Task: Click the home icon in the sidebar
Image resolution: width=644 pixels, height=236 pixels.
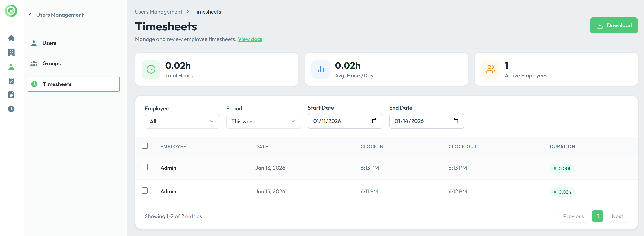Action: click(11, 38)
